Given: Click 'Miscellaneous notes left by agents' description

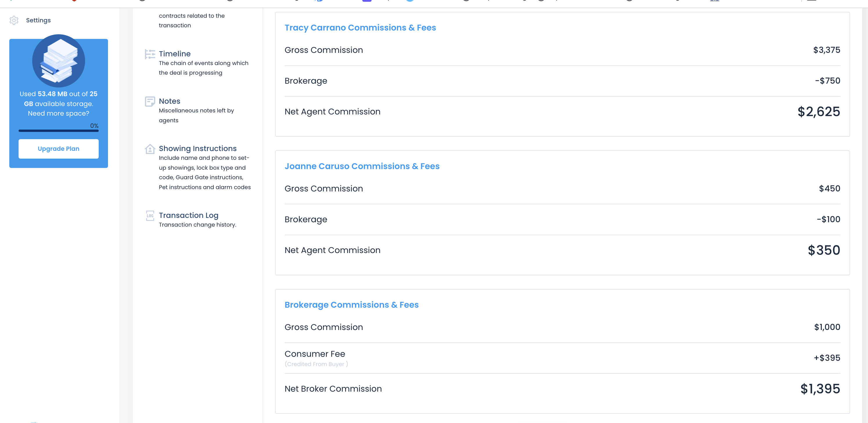Looking at the screenshot, I should pos(197,115).
